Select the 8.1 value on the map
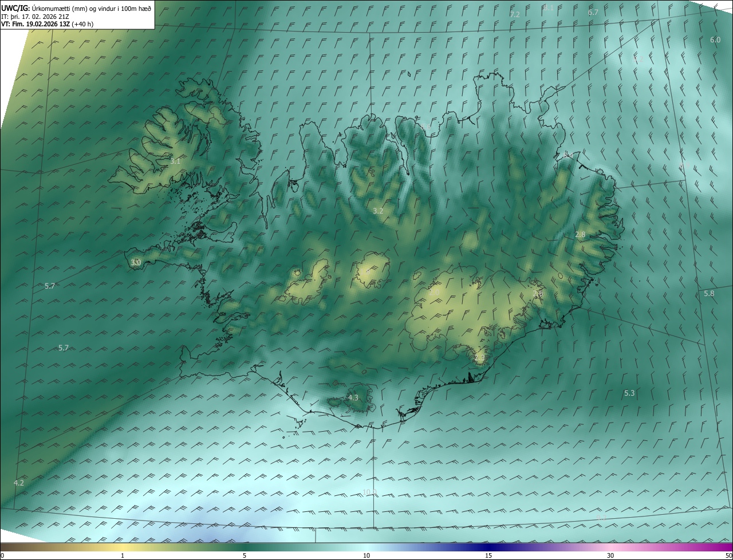733x560 pixels. 549,8
